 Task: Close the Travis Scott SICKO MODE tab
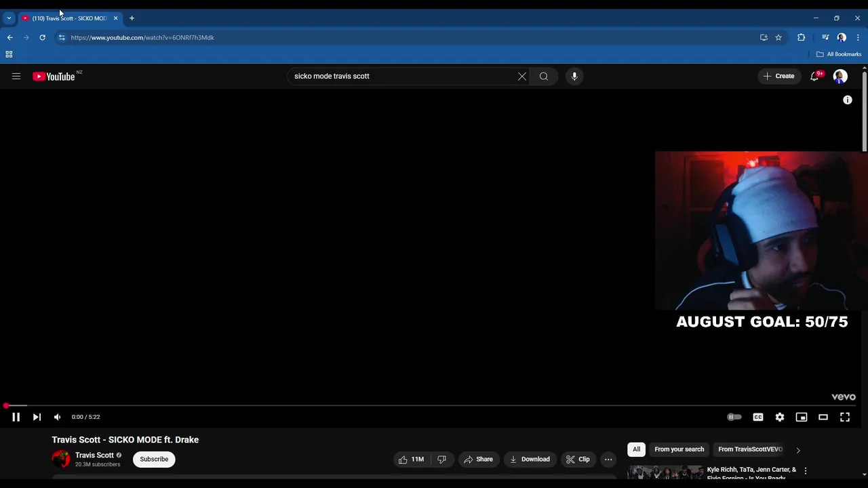coord(115,18)
